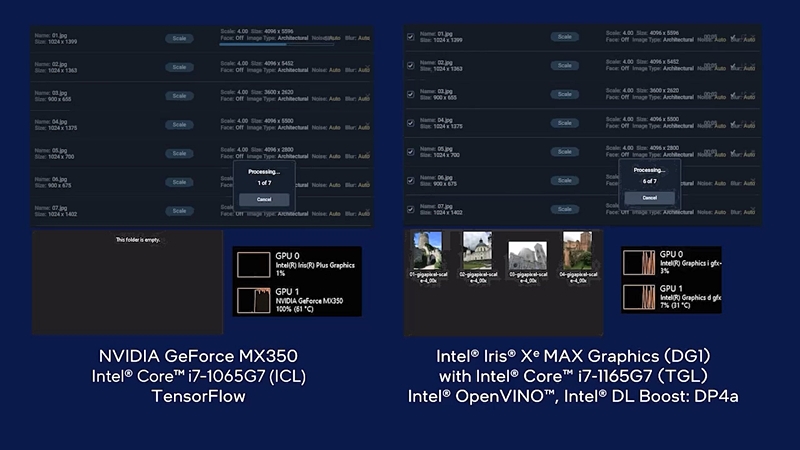
Task: Toggle 01.jpg checkbox in Intel panel
Action: point(410,37)
